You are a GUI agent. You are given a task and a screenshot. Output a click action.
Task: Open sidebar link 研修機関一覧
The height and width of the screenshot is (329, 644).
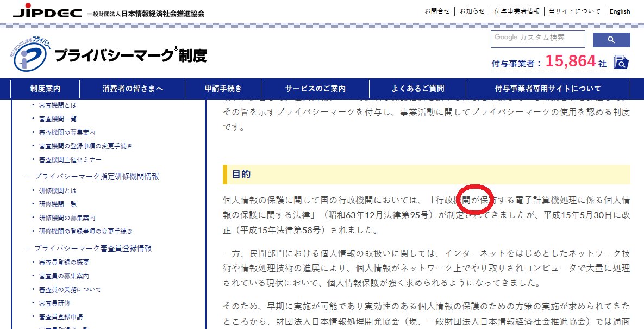[x=58, y=204]
